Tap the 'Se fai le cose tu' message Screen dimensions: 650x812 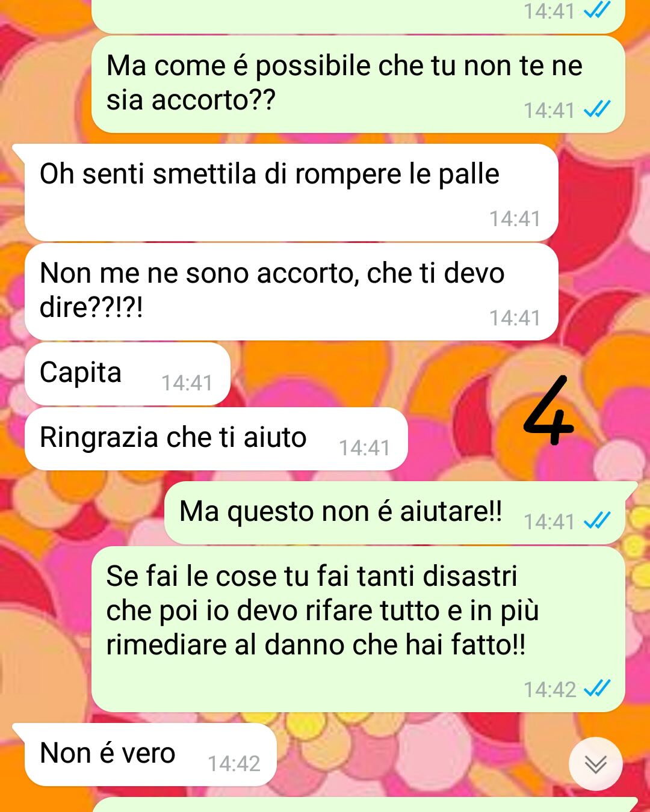click(358, 629)
